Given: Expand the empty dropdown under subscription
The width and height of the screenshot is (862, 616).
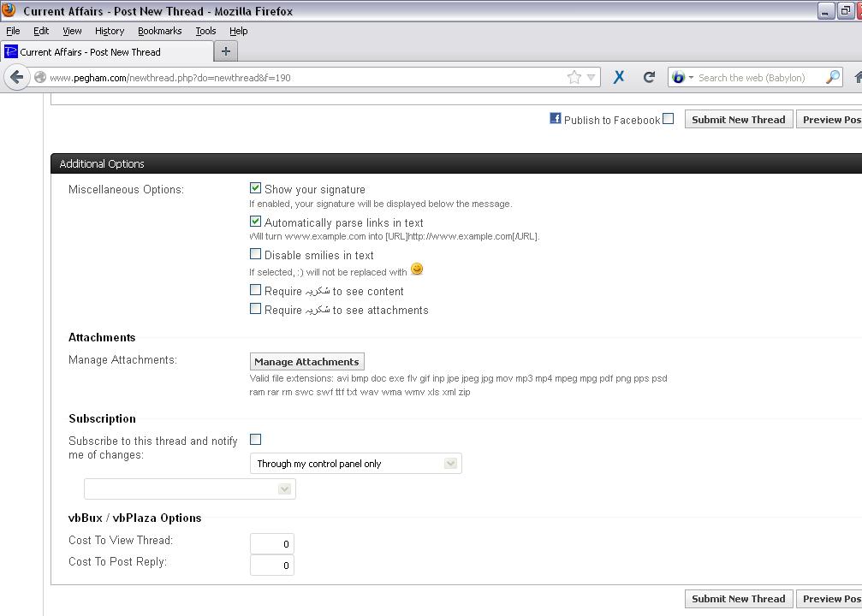Looking at the screenshot, I should point(190,489).
